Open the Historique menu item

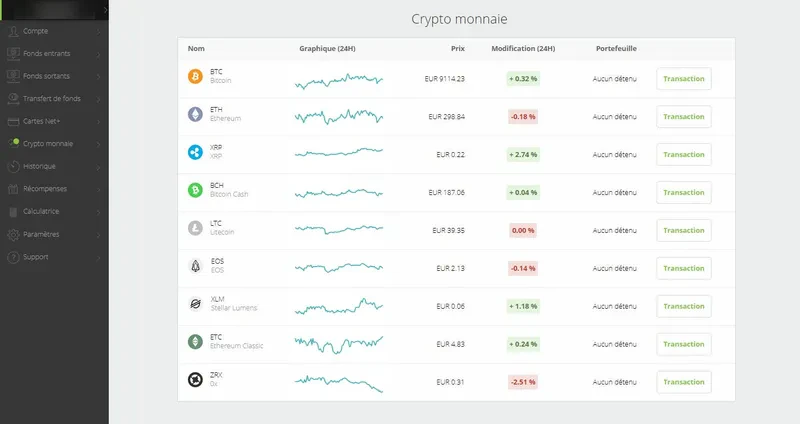(x=39, y=166)
